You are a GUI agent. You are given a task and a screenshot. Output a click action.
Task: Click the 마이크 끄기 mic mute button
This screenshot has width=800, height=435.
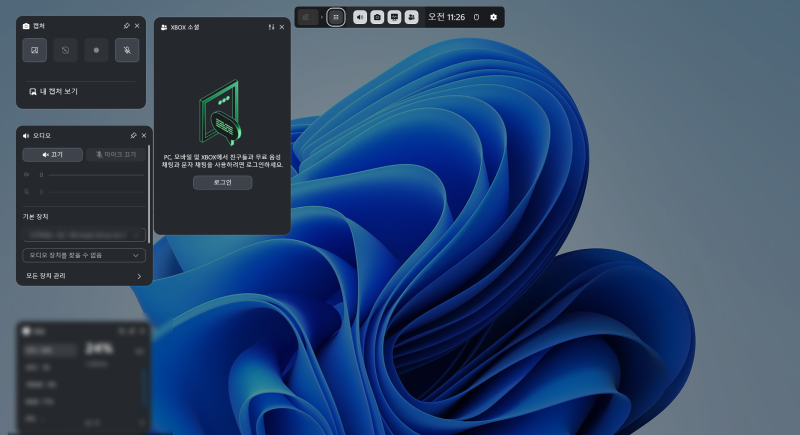[116, 155]
